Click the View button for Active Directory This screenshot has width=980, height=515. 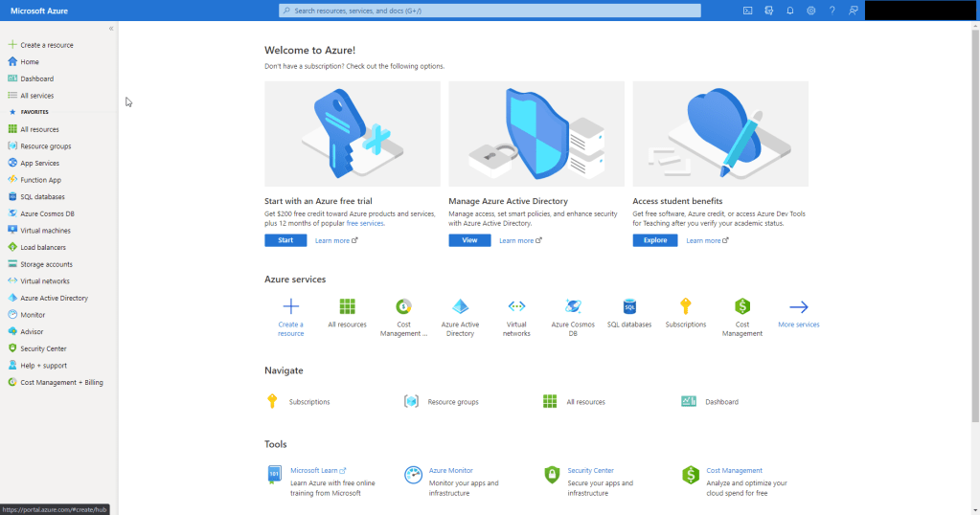pos(469,240)
